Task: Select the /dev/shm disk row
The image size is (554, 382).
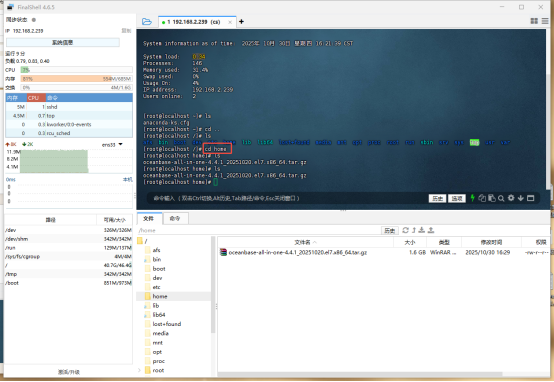Action: click(68, 239)
